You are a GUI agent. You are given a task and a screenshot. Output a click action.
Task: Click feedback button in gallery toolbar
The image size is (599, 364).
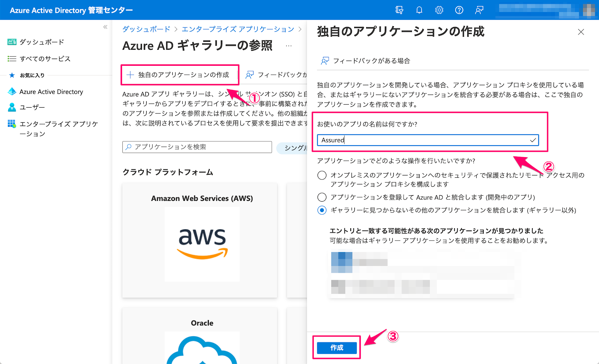(276, 75)
